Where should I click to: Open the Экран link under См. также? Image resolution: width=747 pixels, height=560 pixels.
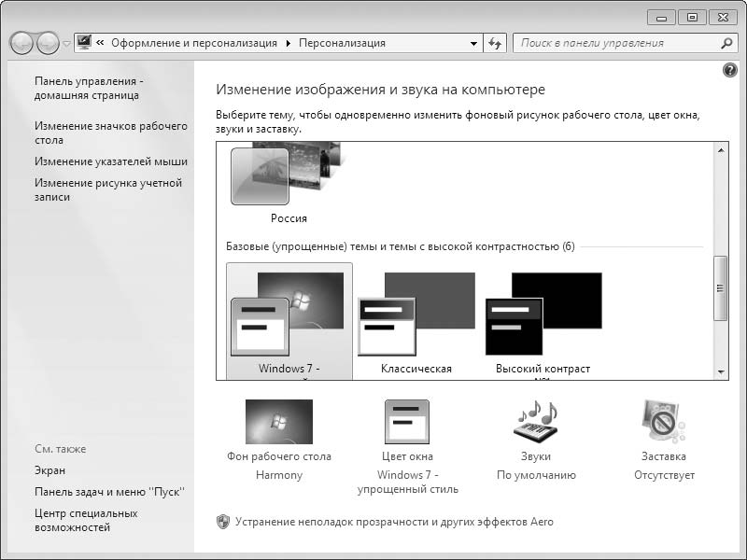[x=49, y=470]
